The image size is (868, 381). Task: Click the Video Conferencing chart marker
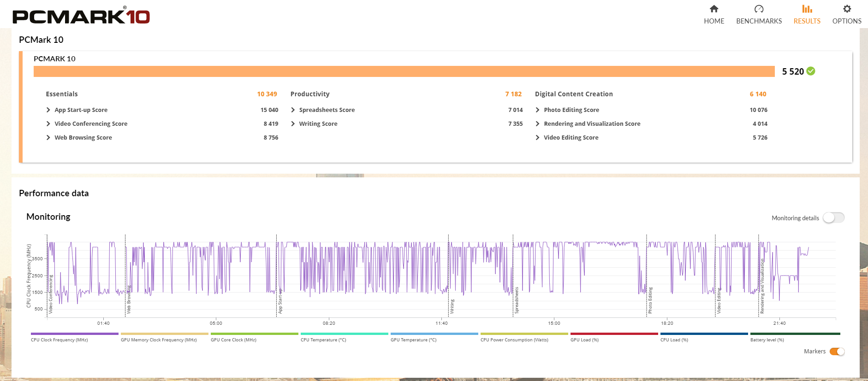pos(51,294)
